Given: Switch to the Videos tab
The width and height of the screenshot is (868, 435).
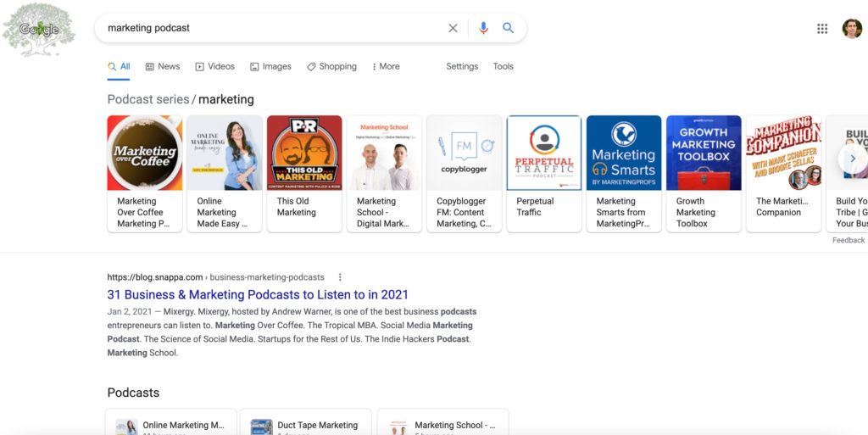Looking at the screenshot, I should [215, 66].
